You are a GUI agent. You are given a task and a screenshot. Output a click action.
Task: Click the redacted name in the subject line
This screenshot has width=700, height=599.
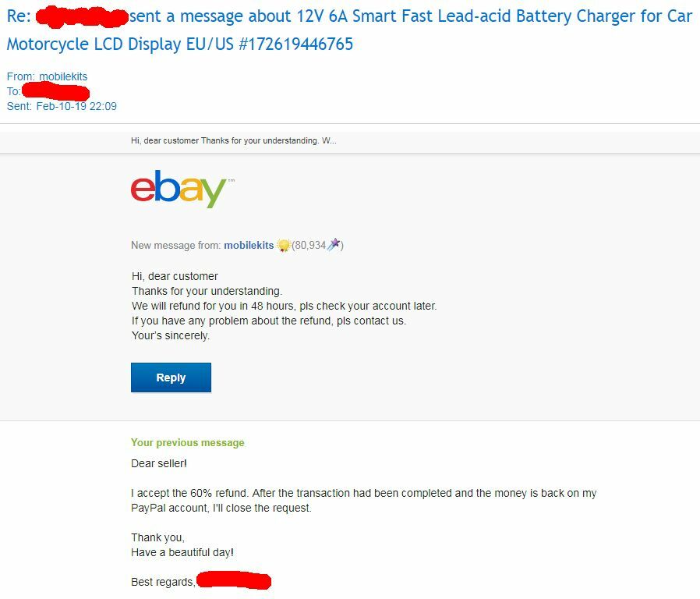pos(82,17)
